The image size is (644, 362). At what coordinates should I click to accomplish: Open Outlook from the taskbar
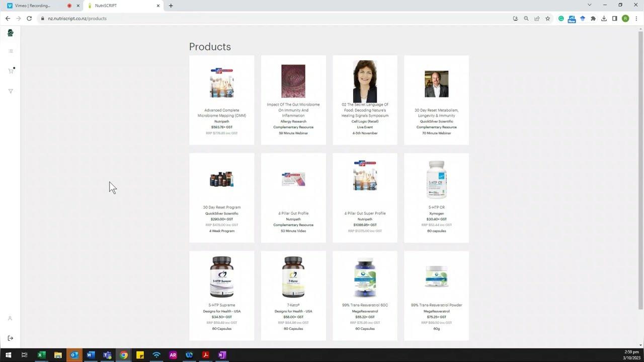(74, 355)
